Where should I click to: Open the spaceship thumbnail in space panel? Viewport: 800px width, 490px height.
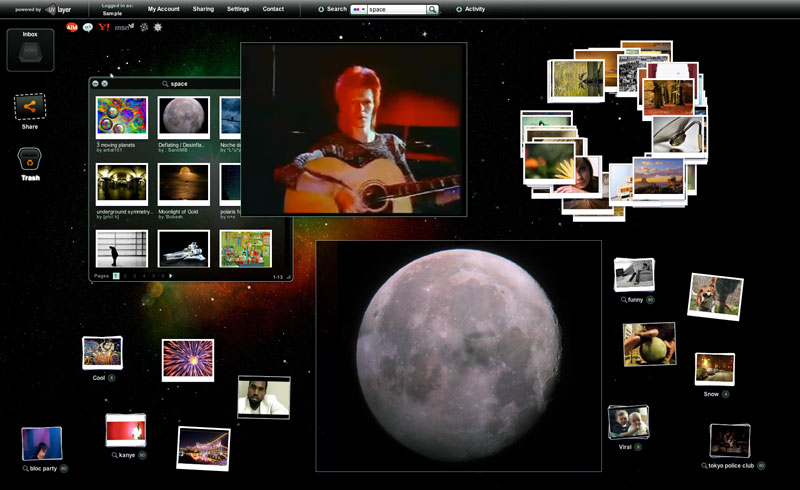pos(184,249)
